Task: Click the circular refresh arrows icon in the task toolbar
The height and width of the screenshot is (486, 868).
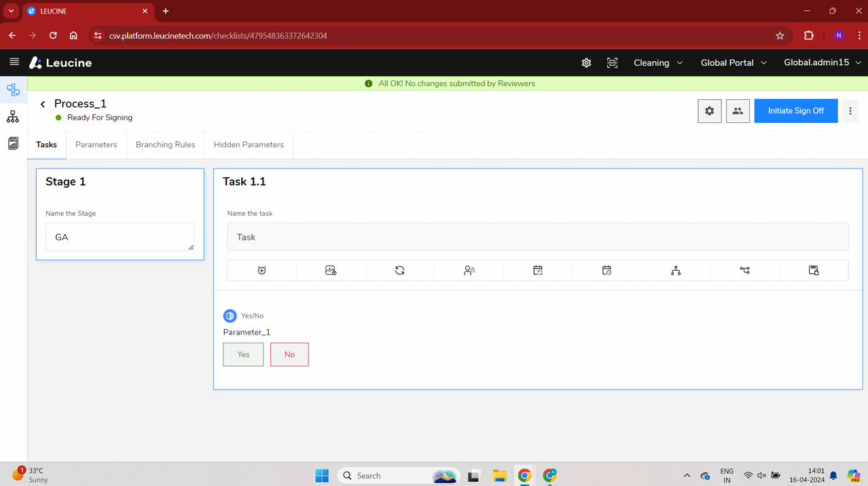Action: coord(400,270)
